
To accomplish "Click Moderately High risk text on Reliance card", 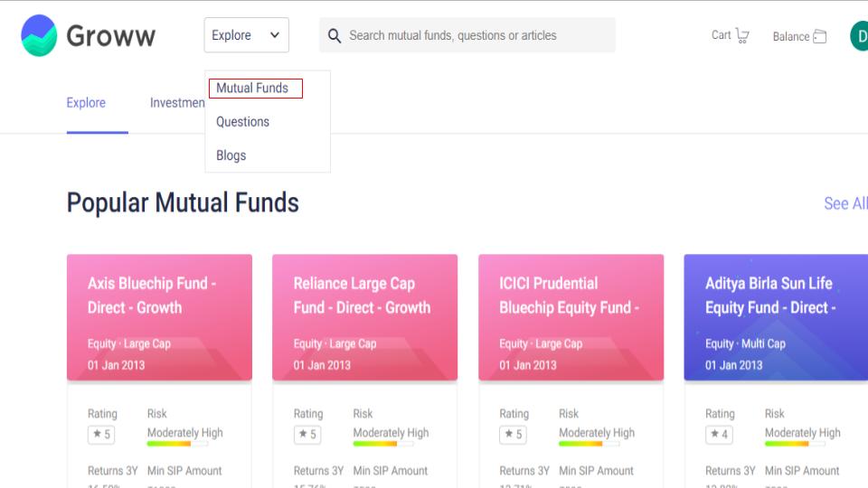I will (391, 433).
